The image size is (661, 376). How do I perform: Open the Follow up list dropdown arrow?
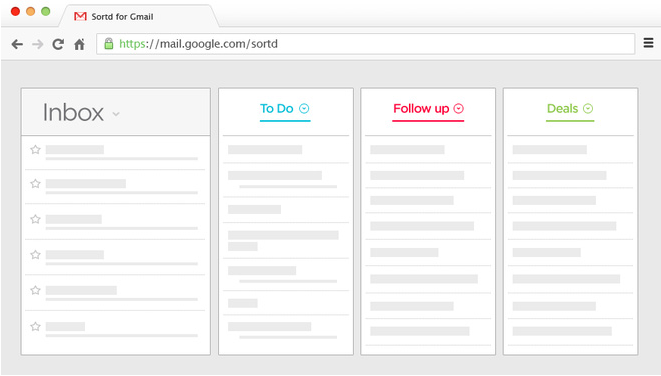459,109
